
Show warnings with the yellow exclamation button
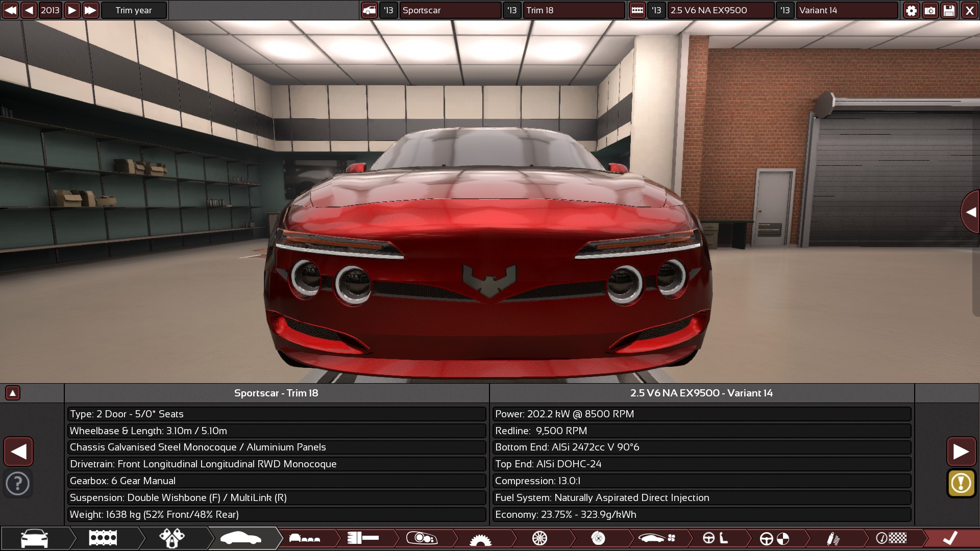coord(961,483)
